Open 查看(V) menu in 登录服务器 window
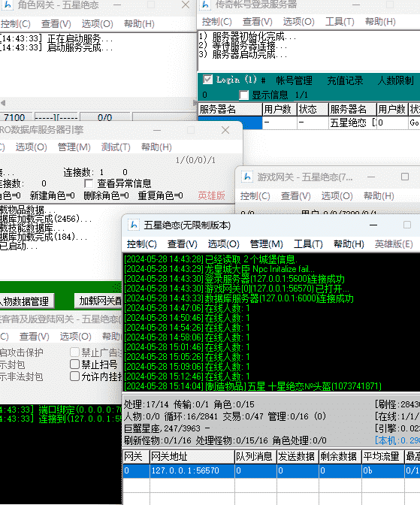This screenshot has height=505, width=420. 258,22
